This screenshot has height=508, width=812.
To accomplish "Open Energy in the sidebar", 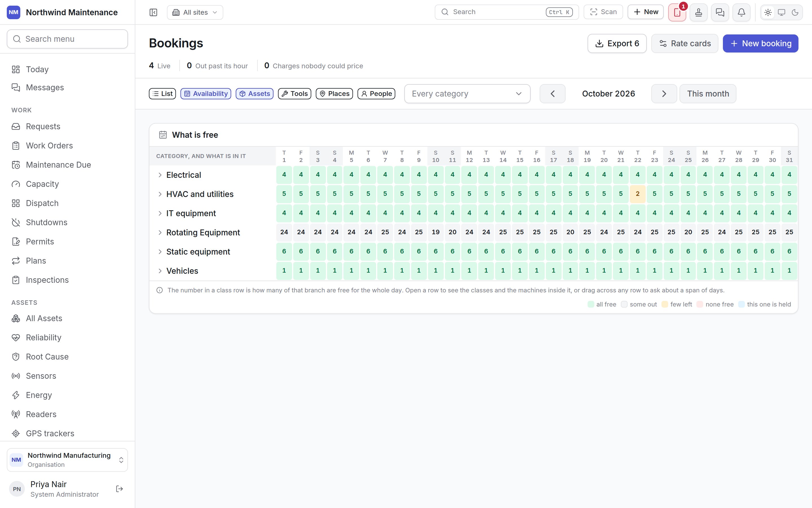I will click(67, 395).
